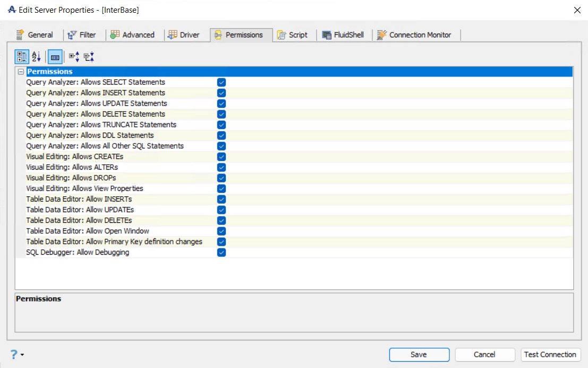Collapse the Permissions group
This screenshot has height=368, width=588.
tap(21, 71)
